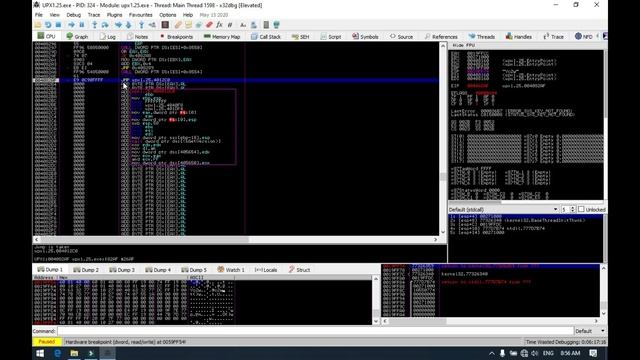The image size is (640, 360).
Task: Switch to the Call Stack tab
Action: [x=266, y=36]
